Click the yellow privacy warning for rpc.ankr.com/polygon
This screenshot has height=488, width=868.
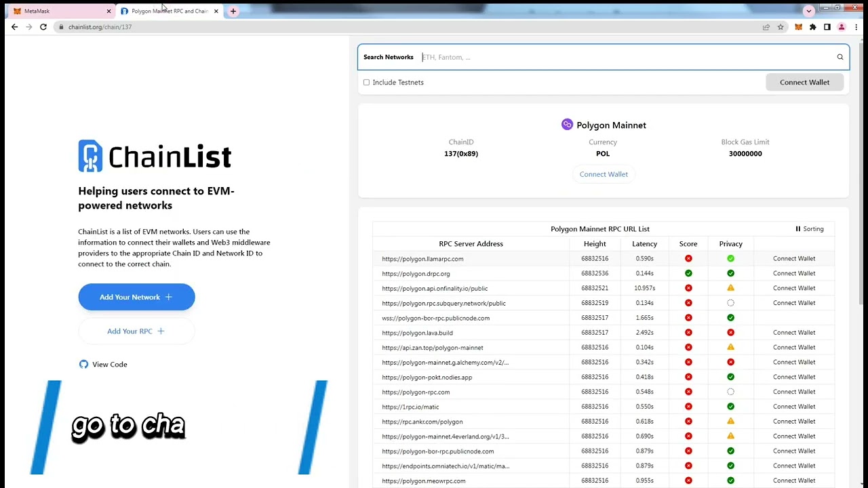[730, 422]
